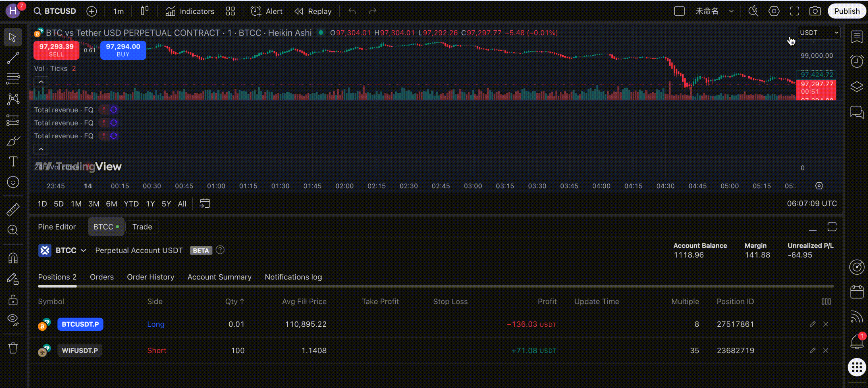The width and height of the screenshot is (868, 388).
Task: Open the layout grid selector
Action: click(230, 11)
